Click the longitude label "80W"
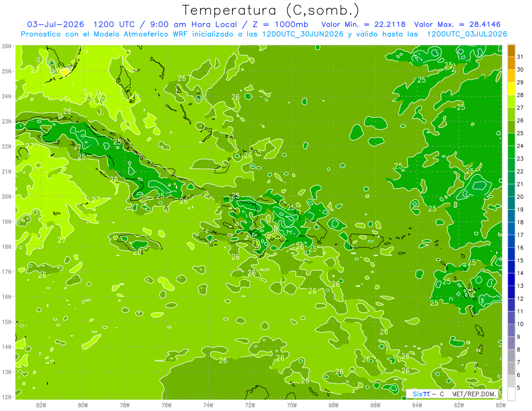The image size is (532, 411). click(83, 405)
